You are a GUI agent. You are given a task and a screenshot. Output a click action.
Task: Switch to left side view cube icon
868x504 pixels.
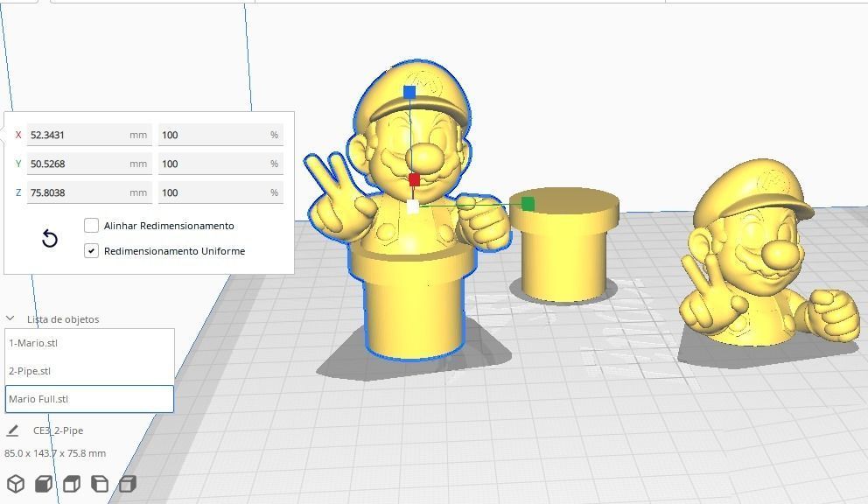pos(100,484)
